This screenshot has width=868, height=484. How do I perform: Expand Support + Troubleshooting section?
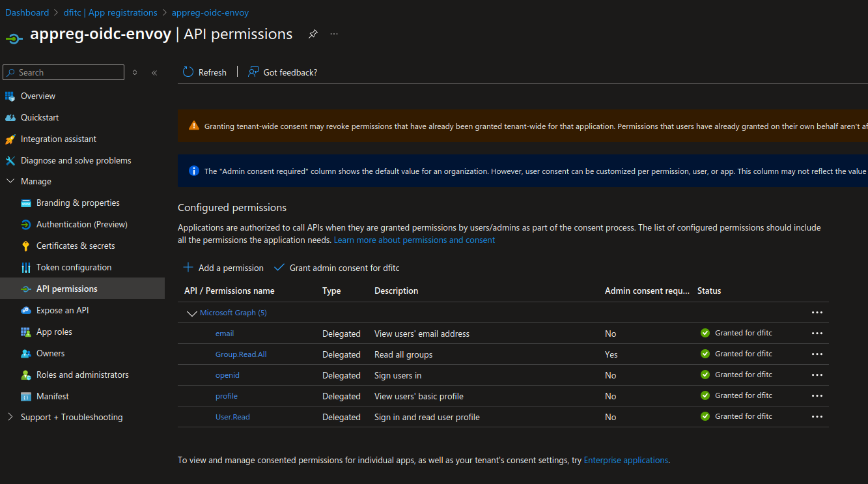(10, 417)
